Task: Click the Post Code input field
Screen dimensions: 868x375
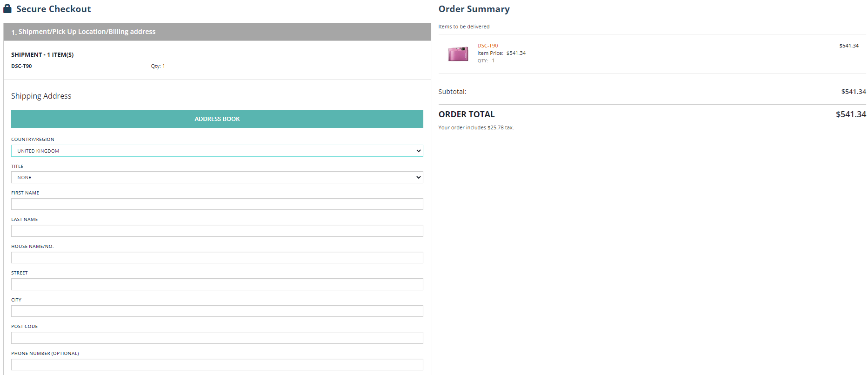Action: [x=217, y=338]
